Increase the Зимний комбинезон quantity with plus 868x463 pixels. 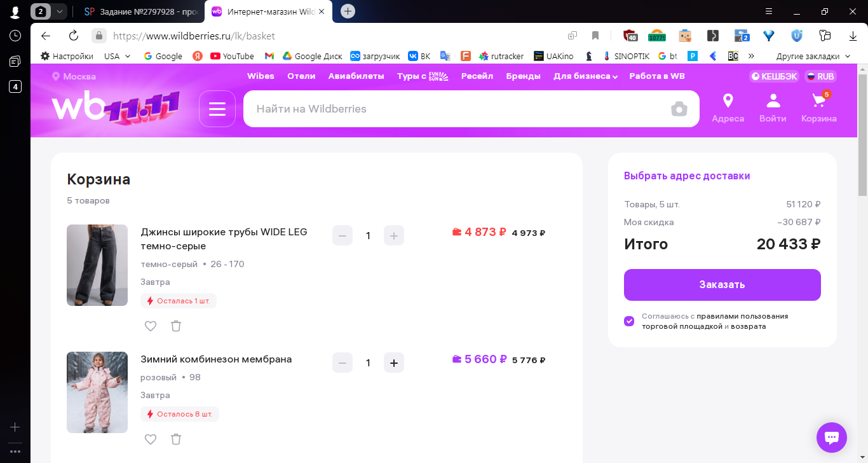pos(394,363)
